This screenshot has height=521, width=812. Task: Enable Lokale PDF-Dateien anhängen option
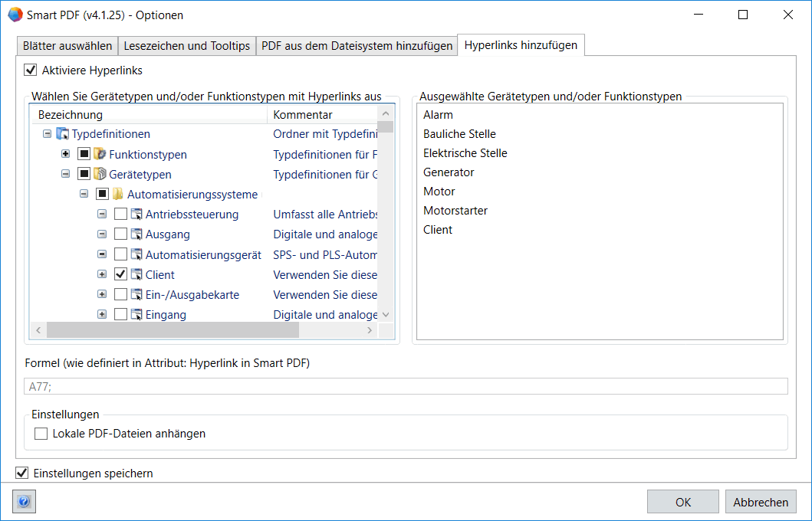(41, 434)
